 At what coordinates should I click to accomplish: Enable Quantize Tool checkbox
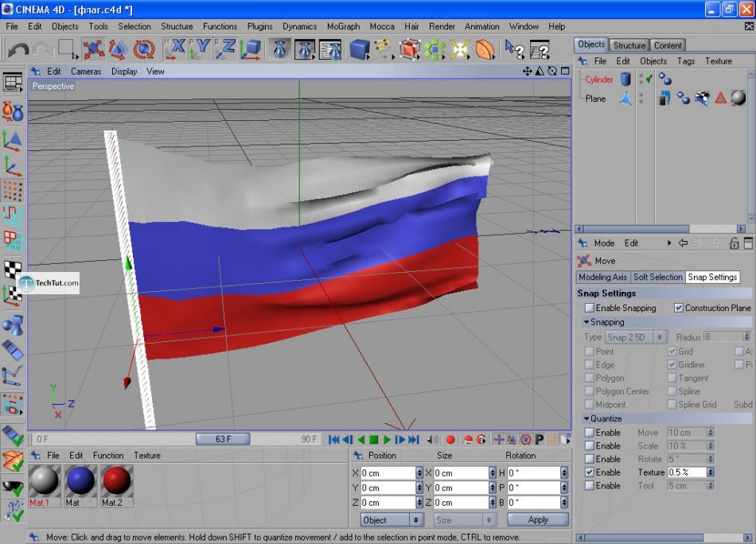click(x=589, y=485)
